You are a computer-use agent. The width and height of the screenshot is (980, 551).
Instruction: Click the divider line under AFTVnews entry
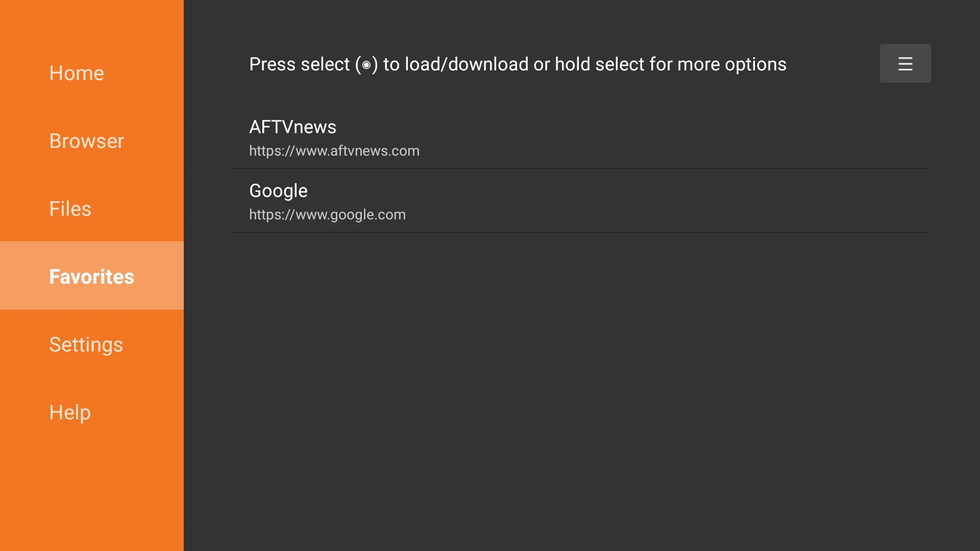[582, 168]
